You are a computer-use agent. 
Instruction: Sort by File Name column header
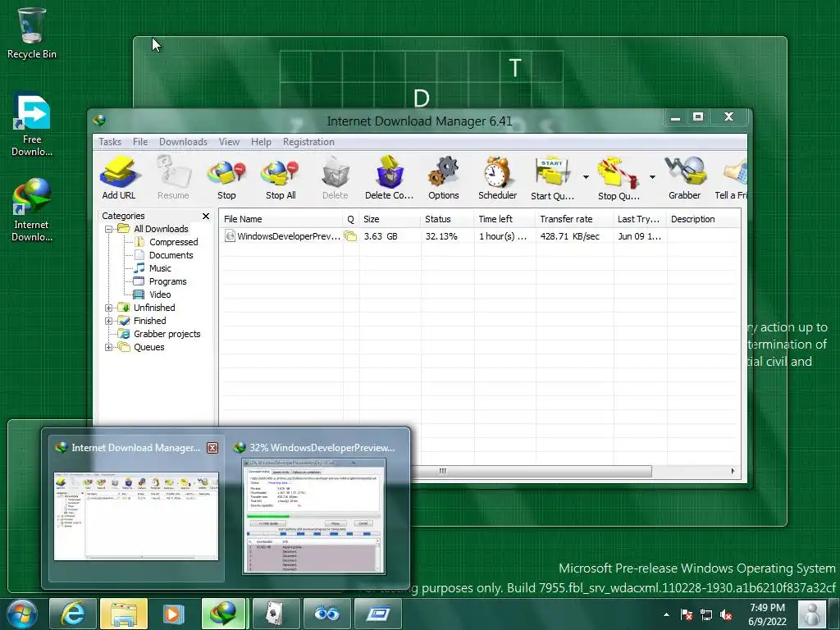tap(281, 219)
